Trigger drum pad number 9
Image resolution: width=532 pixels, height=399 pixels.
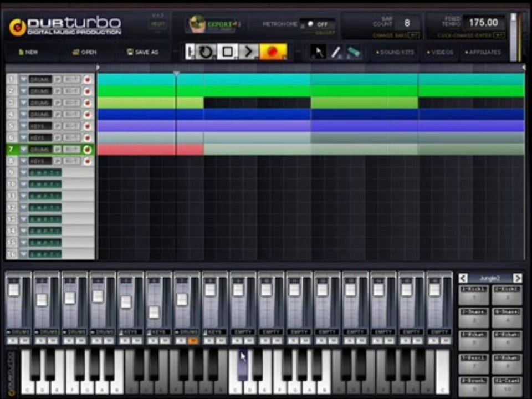point(474,386)
